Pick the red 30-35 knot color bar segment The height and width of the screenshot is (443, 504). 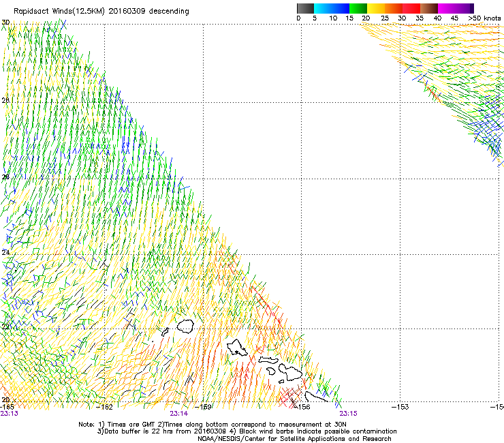pyautogui.click(x=411, y=8)
